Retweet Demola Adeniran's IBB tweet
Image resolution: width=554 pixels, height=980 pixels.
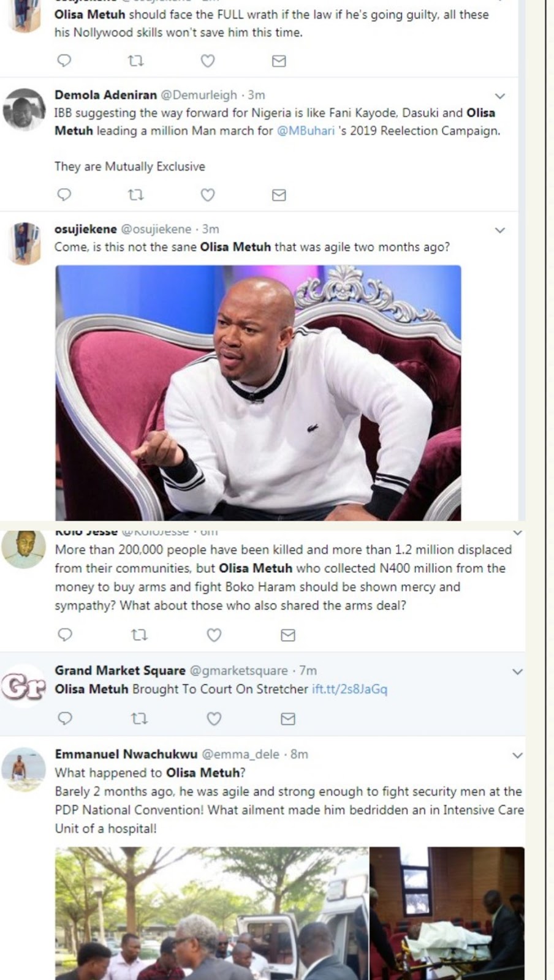135,195
